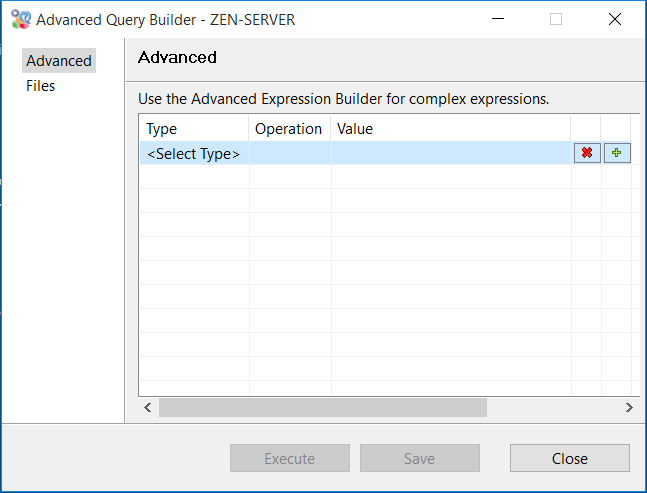Close the window with title bar X
Screen dimensions: 647x493
pos(613,19)
